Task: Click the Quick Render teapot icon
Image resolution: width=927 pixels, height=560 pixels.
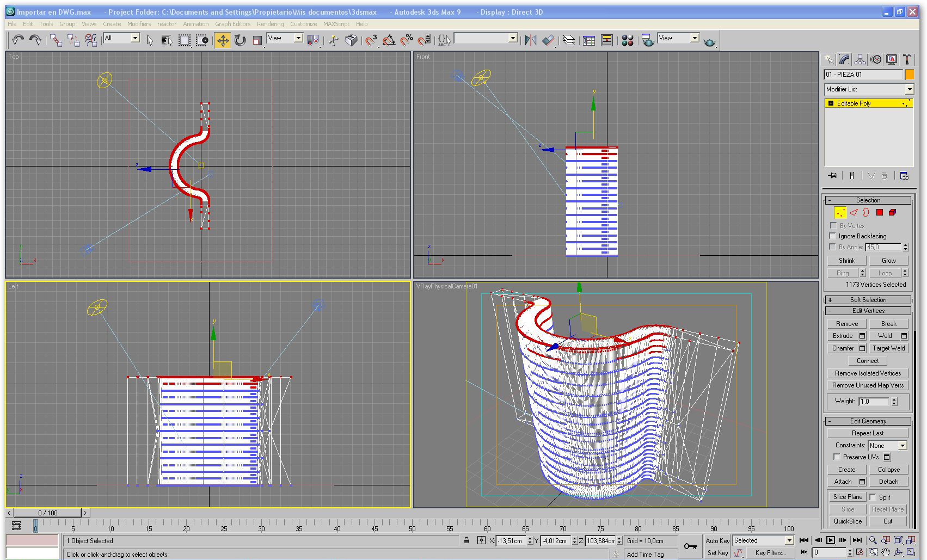Action: click(x=709, y=41)
